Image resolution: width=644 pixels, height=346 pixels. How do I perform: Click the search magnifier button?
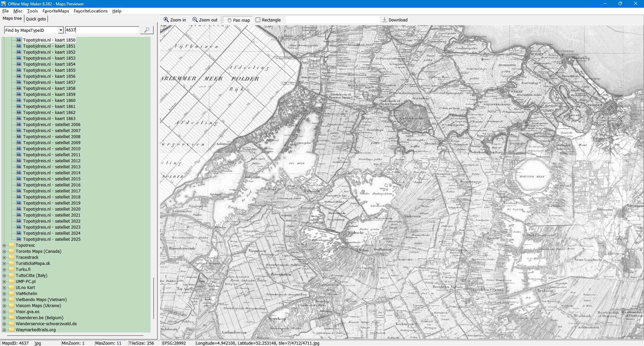coord(147,30)
